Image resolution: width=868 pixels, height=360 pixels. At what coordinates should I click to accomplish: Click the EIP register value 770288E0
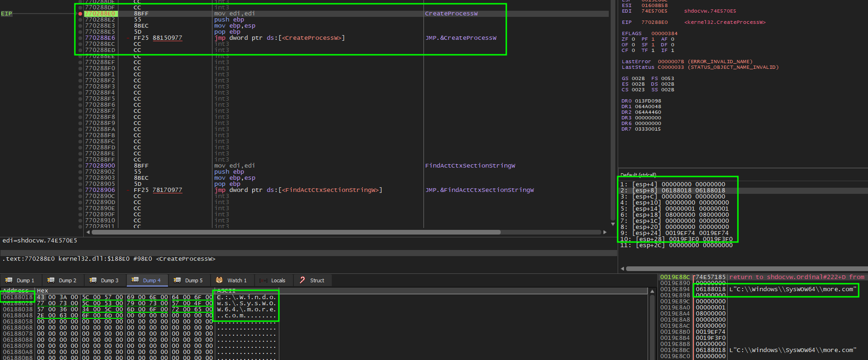(x=654, y=22)
